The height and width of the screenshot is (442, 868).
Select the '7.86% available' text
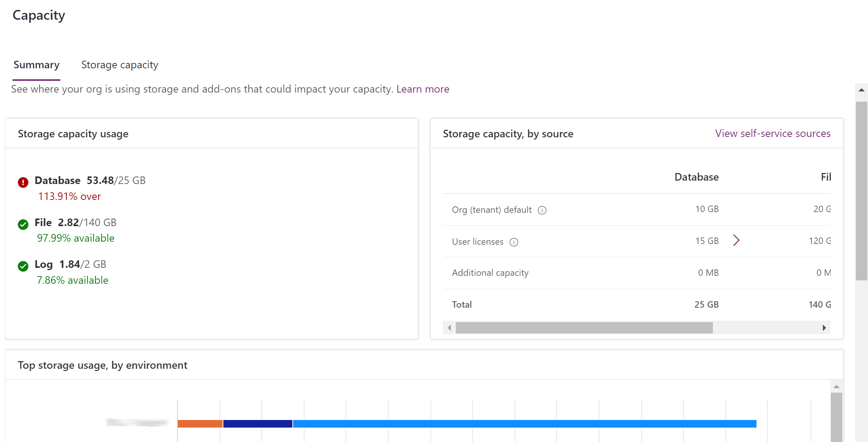pyautogui.click(x=72, y=280)
